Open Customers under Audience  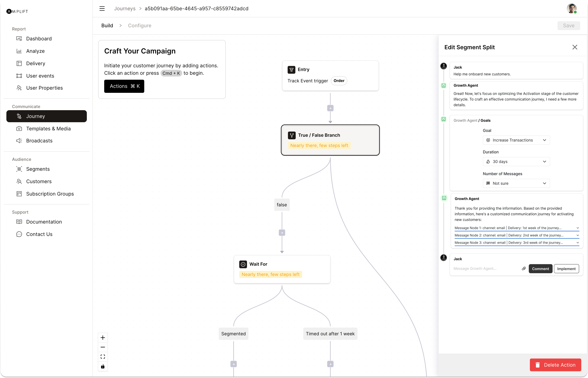[x=39, y=181]
